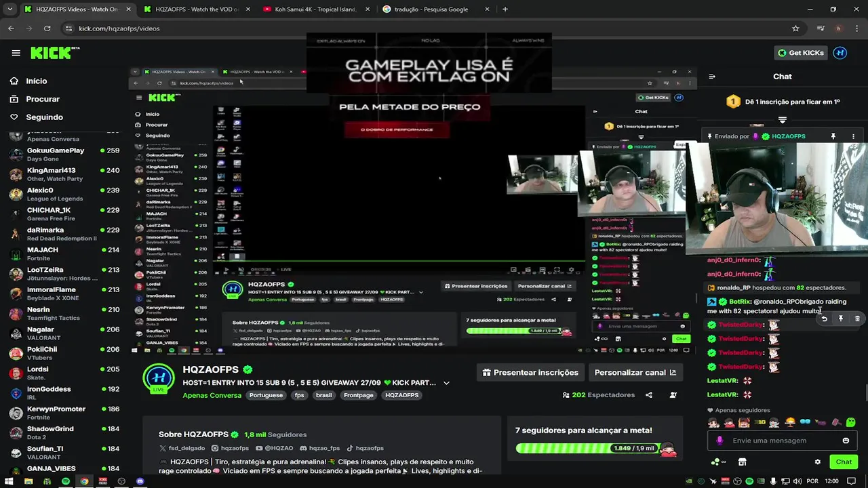The image size is (868, 488).
Task: Open Chrome from the taskbar
Action: [x=84, y=481]
